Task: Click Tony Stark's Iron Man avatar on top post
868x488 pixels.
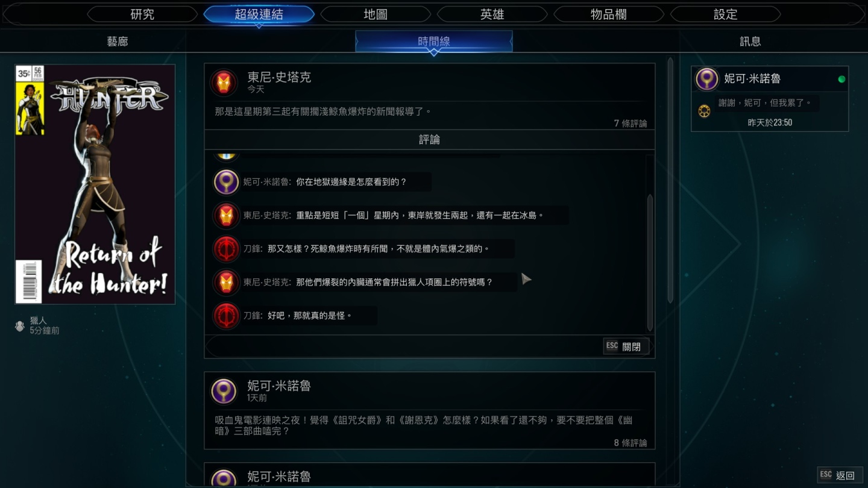Action: point(224,83)
